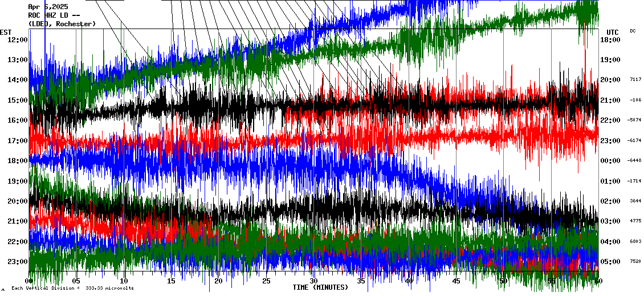Click the EST time label '14:00'
Viewport: 644px width, 296px height.
17,80
